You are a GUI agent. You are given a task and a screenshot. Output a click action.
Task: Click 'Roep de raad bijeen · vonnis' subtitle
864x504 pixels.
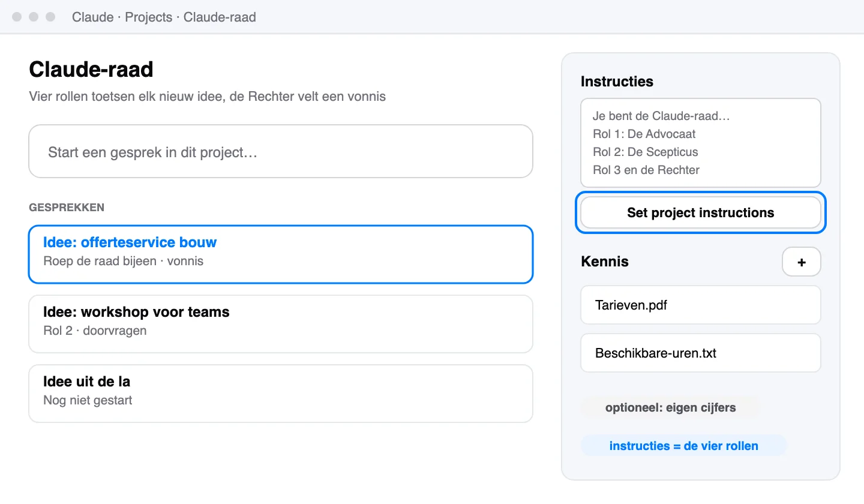coord(124,261)
